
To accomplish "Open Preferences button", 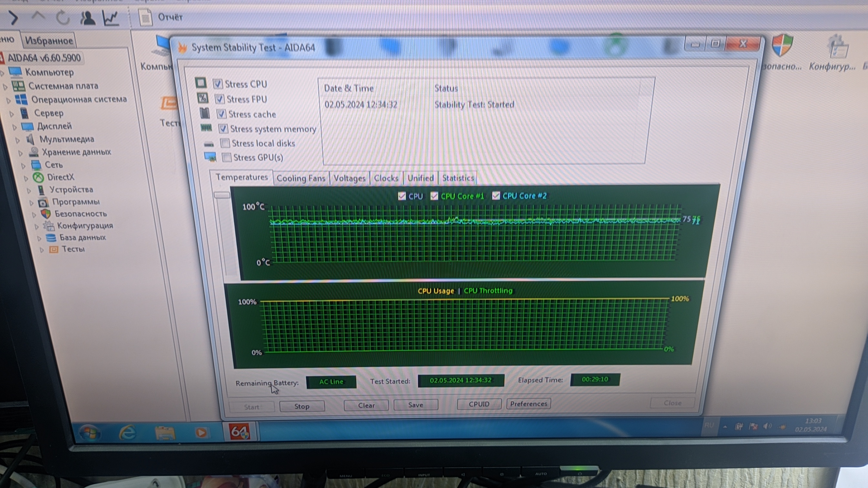I will coord(528,403).
